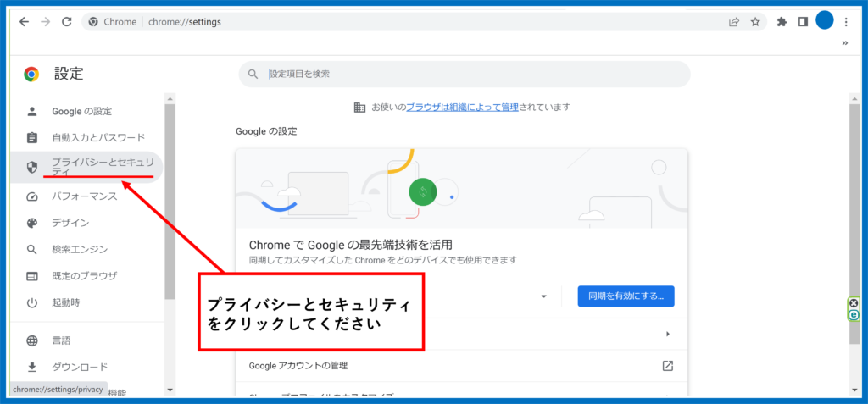Click the download arrow icon for ダウンロード

click(x=32, y=367)
